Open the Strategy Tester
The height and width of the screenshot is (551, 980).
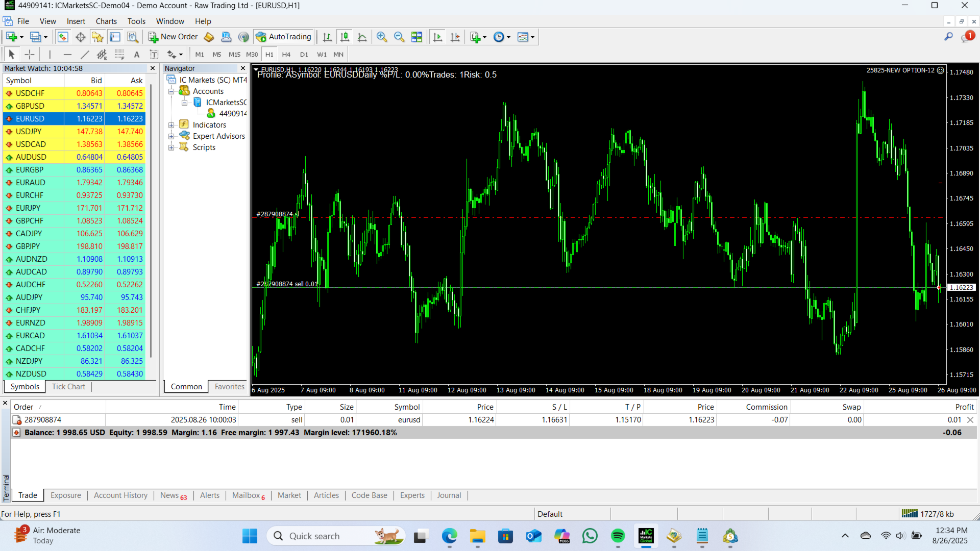point(133,37)
